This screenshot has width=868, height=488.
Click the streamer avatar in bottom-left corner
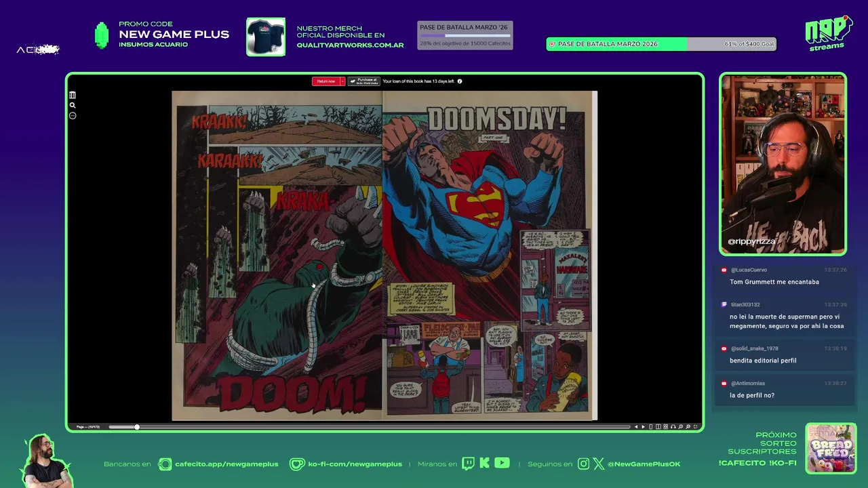46,461
